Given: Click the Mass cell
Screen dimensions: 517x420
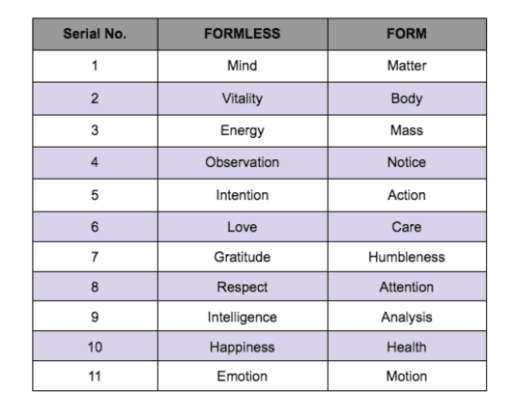Looking at the screenshot, I should coord(407,130).
